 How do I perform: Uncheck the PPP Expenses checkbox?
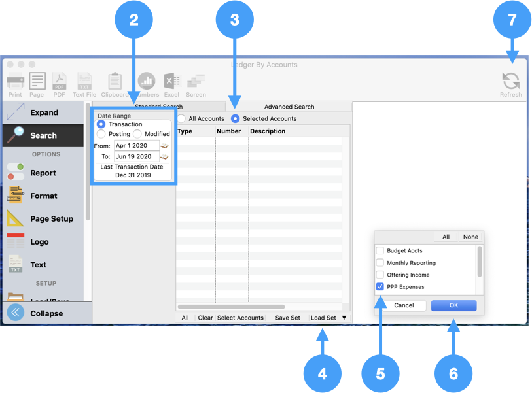tap(380, 287)
